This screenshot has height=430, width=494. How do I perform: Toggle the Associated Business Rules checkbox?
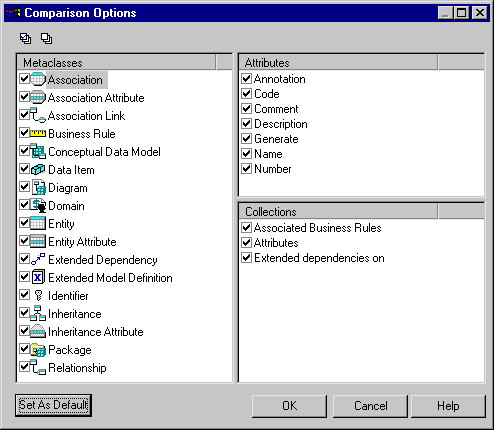pos(246,228)
